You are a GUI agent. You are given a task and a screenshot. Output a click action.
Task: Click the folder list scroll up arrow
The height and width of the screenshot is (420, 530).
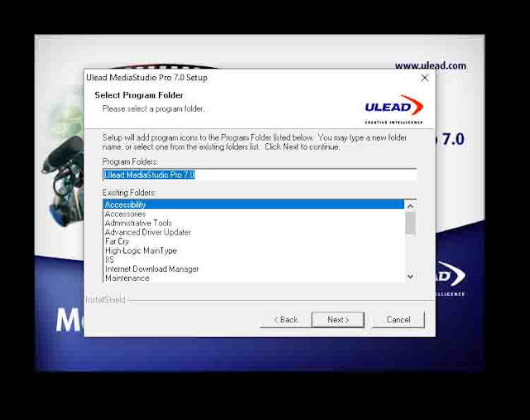(x=411, y=206)
